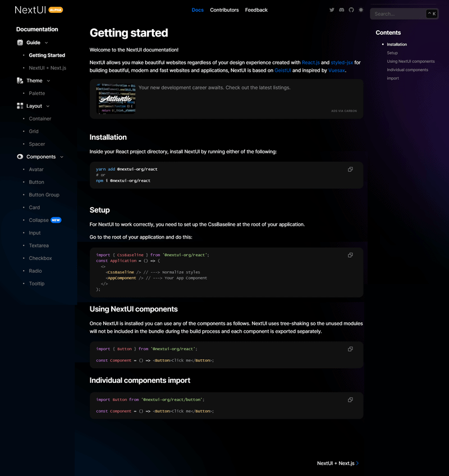This screenshot has height=476, width=449.
Task: Open the Spacer page
Action: pyautogui.click(x=36, y=144)
